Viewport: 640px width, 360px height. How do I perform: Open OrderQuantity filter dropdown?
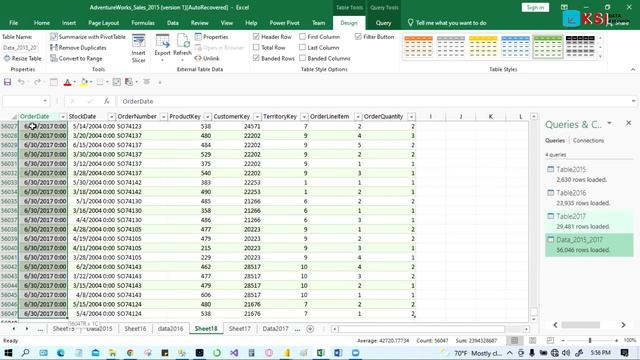coord(411,117)
